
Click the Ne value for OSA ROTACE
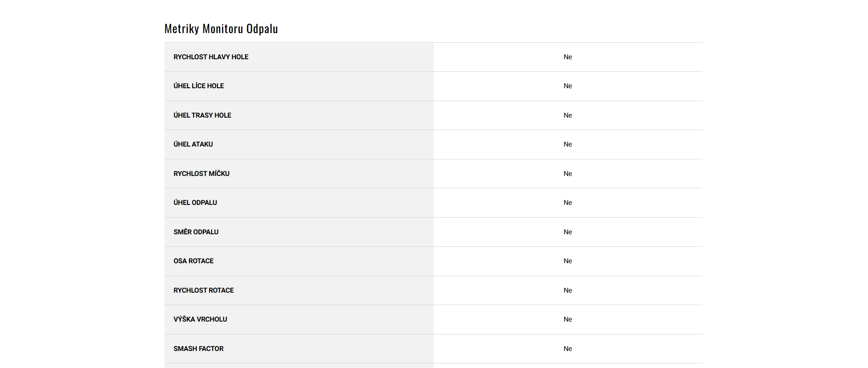click(568, 261)
